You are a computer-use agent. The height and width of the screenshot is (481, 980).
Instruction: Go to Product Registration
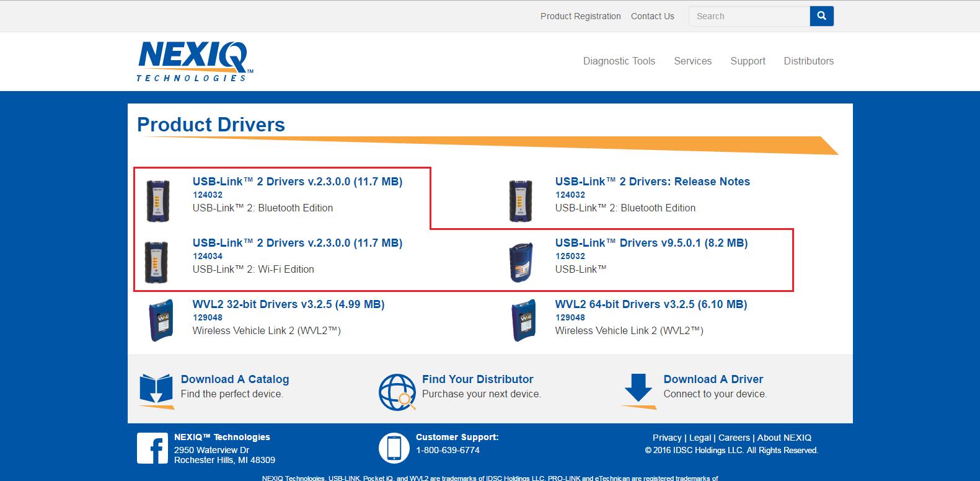coord(580,16)
